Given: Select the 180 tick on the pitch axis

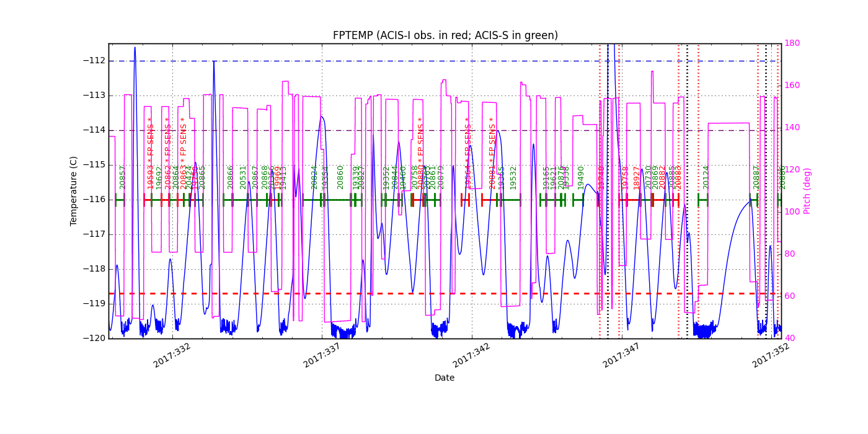Looking at the screenshot, I should point(792,42).
